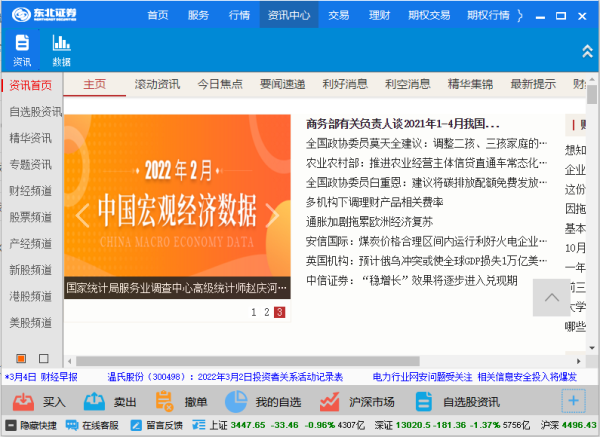Open ticker news 3月4日 财经早报
The image size is (600, 437).
(x=41, y=377)
